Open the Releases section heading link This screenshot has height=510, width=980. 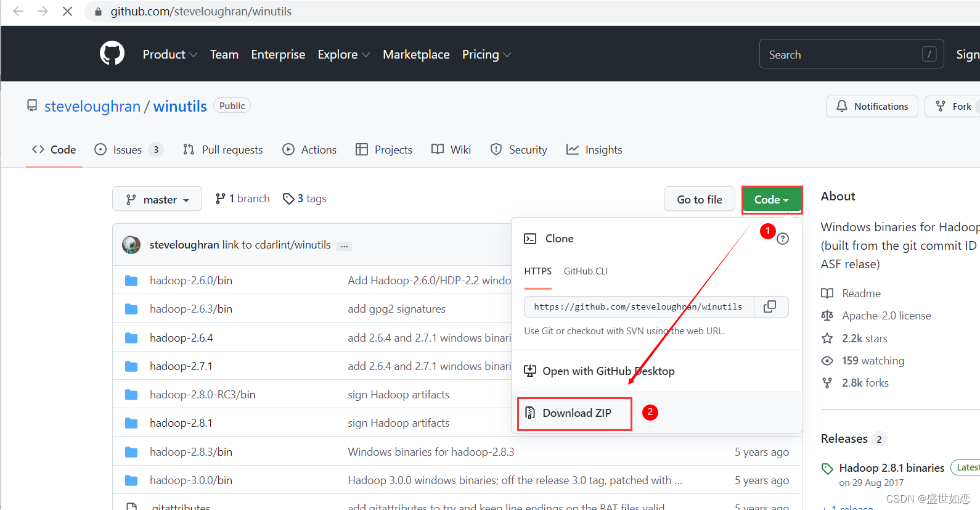[844, 438]
